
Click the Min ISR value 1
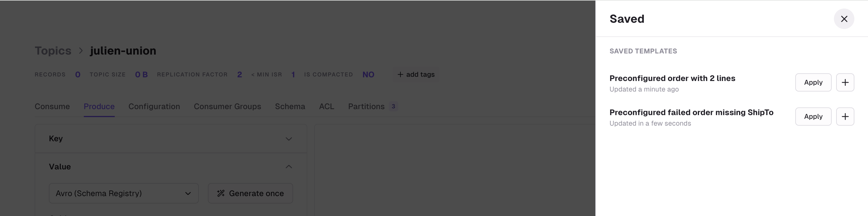(x=293, y=74)
